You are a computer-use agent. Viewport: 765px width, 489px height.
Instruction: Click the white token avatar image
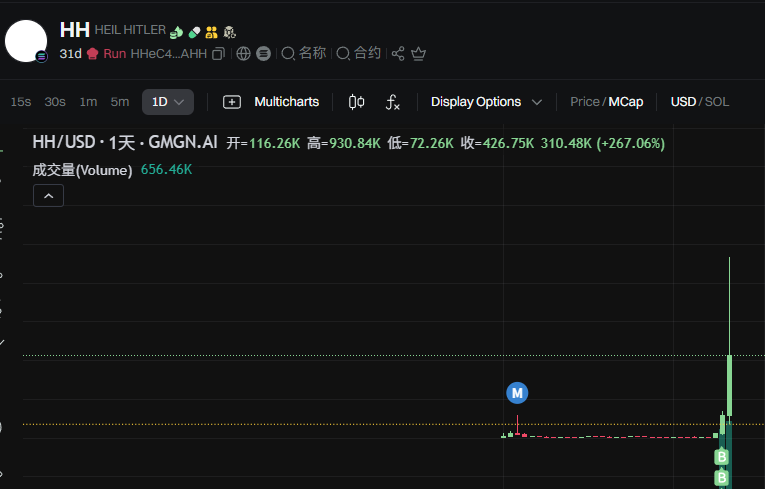tap(26, 41)
